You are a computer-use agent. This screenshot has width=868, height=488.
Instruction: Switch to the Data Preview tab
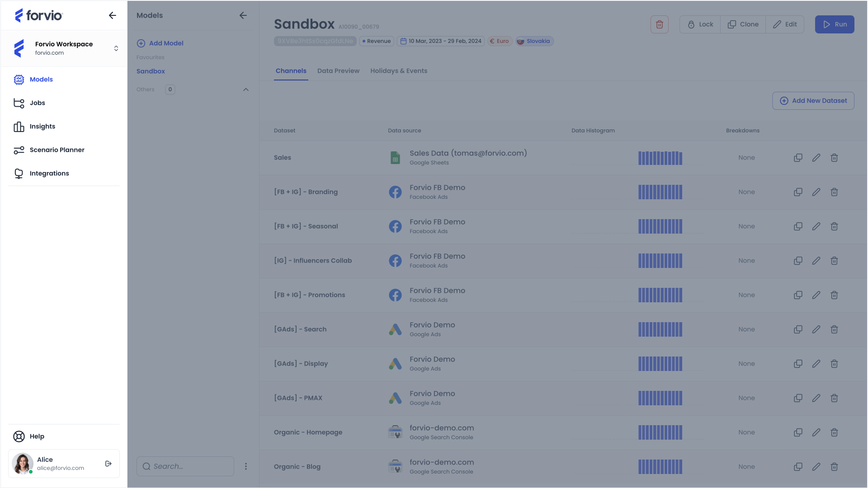(338, 71)
